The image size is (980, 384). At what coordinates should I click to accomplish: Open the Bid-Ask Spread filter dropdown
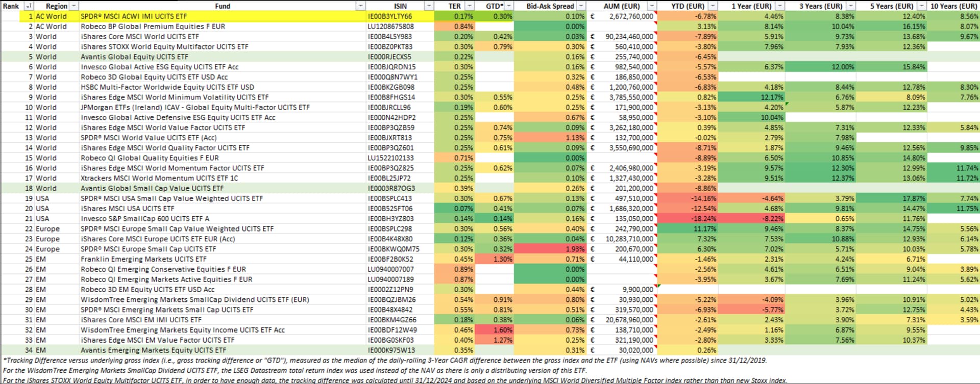(x=581, y=6)
